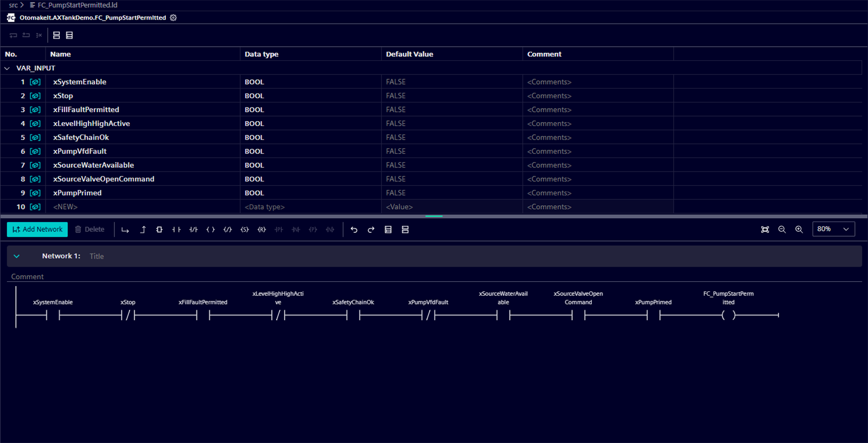Select the xSourceValveOpenCommand variable name
Viewport: 868px width, 443px height.
click(104, 179)
